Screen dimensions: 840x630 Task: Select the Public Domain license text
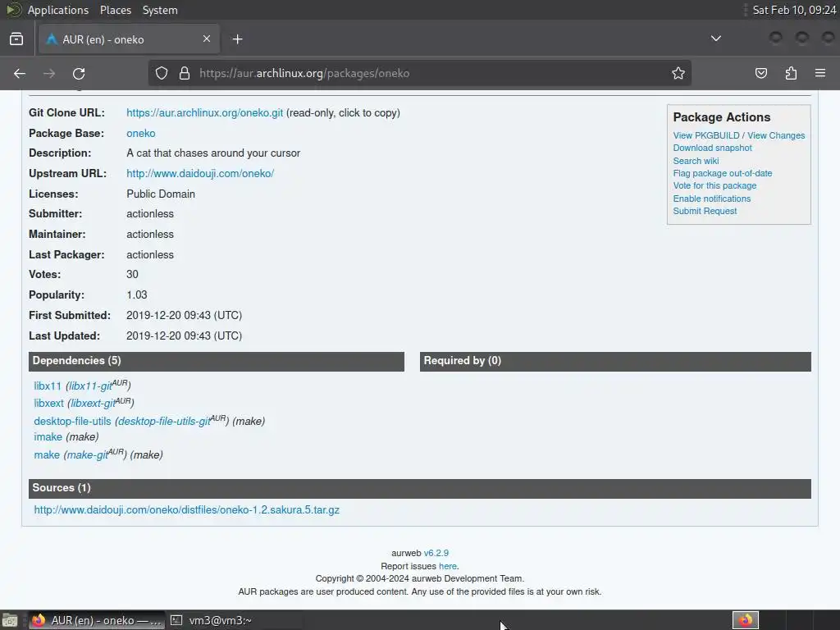tap(161, 194)
